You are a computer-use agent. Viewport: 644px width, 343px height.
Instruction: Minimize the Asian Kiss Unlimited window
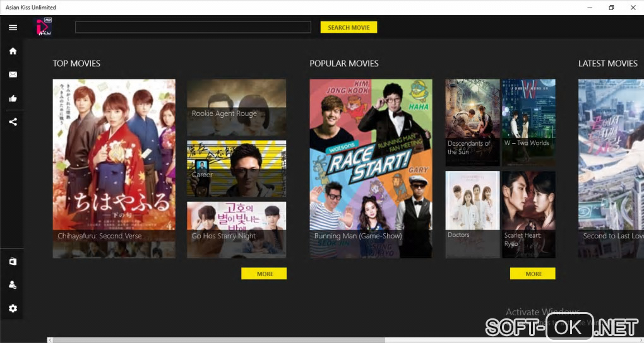[590, 8]
